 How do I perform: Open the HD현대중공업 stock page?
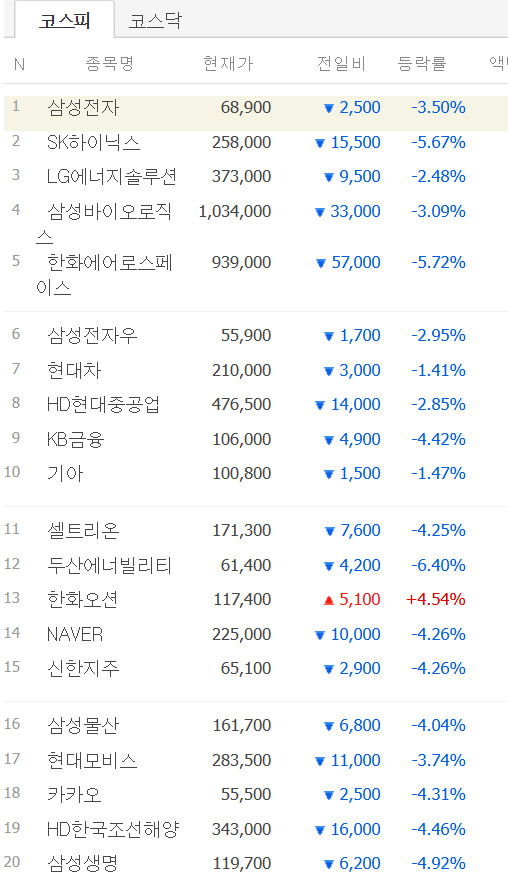[104, 404]
